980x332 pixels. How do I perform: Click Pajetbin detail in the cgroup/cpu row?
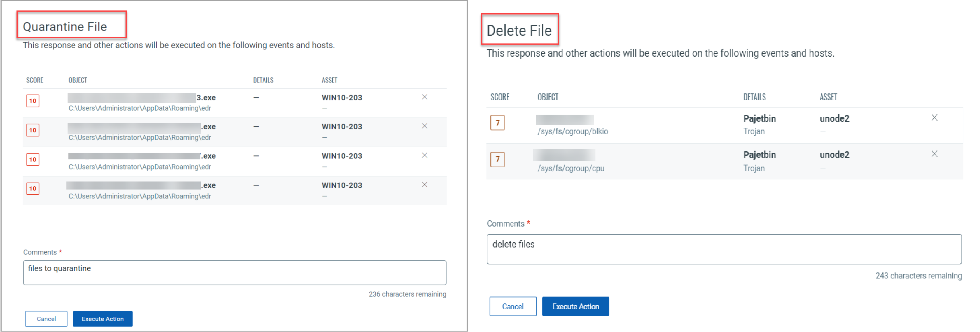760,155
